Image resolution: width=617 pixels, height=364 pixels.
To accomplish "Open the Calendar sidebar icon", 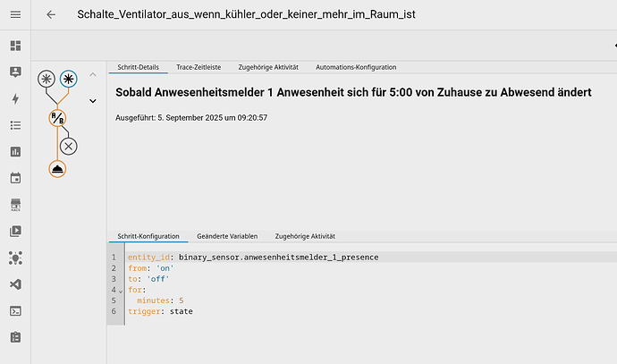I will click(15, 178).
